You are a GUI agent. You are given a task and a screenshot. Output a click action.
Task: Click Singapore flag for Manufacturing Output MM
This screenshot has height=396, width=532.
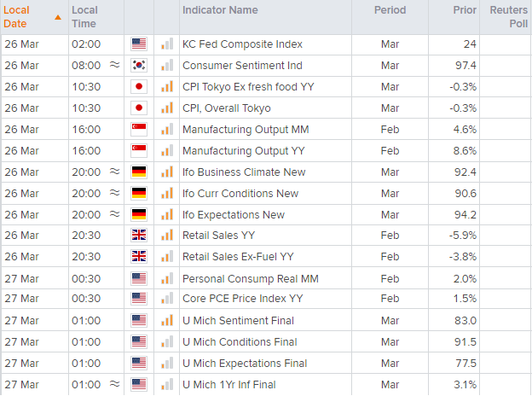[x=139, y=130]
